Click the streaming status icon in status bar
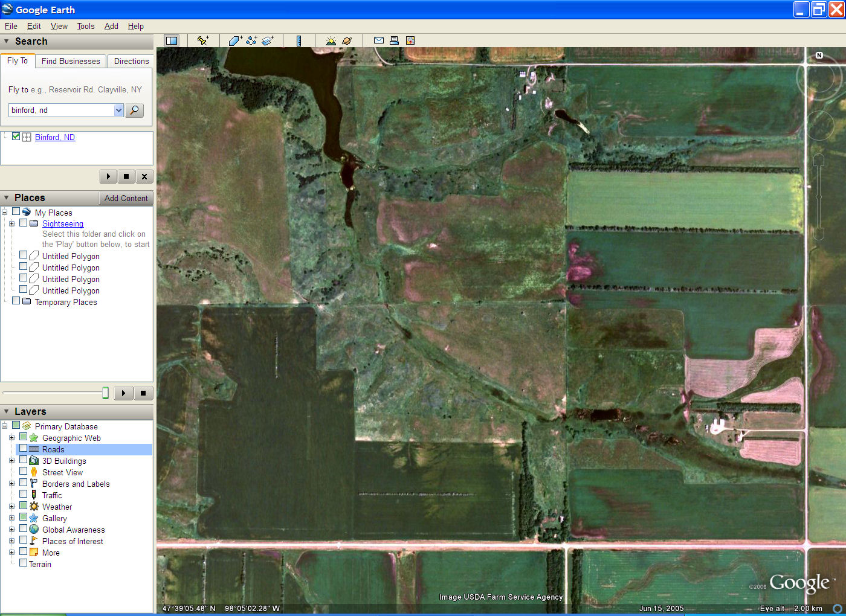 [838, 608]
